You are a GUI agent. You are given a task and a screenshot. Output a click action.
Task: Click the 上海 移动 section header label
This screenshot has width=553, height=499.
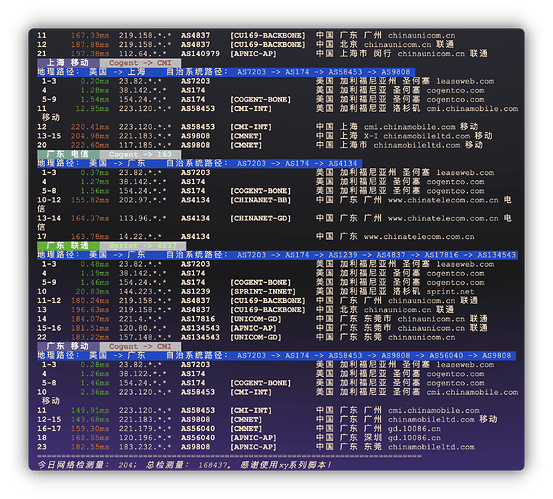(x=68, y=63)
